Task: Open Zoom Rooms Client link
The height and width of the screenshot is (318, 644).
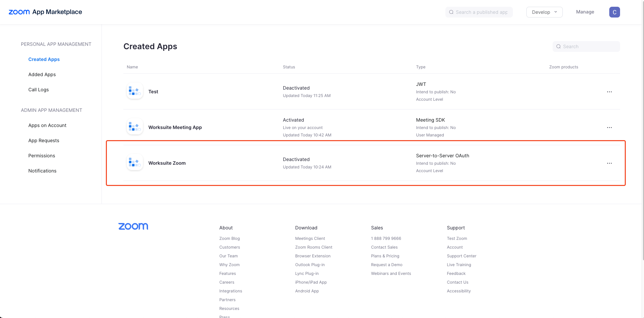Action: pyautogui.click(x=314, y=247)
